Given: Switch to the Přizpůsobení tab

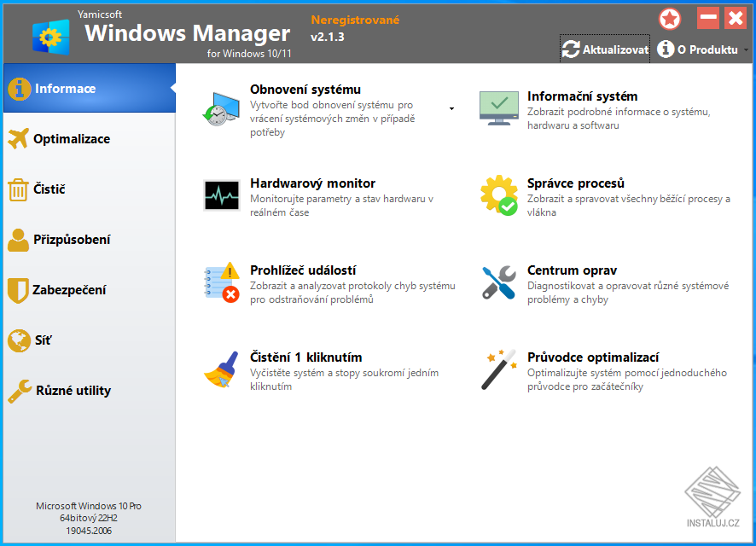Looking at the screenshot, I should 90,240.
